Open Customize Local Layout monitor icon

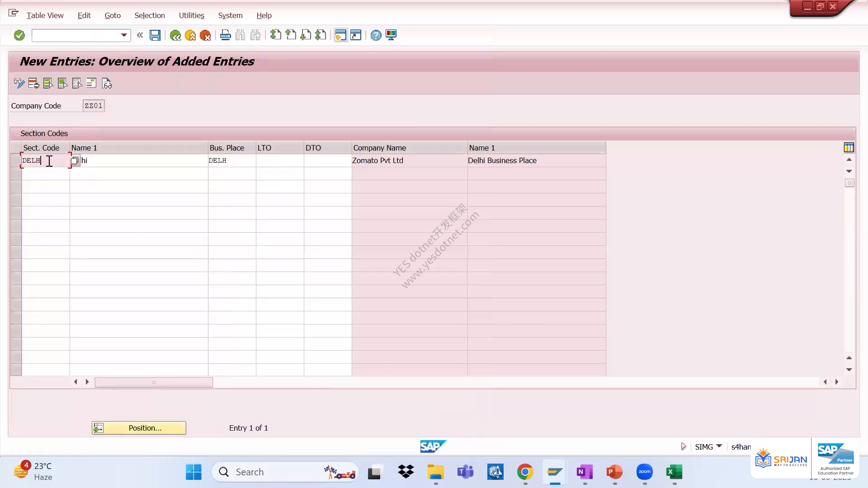(391, 35)
